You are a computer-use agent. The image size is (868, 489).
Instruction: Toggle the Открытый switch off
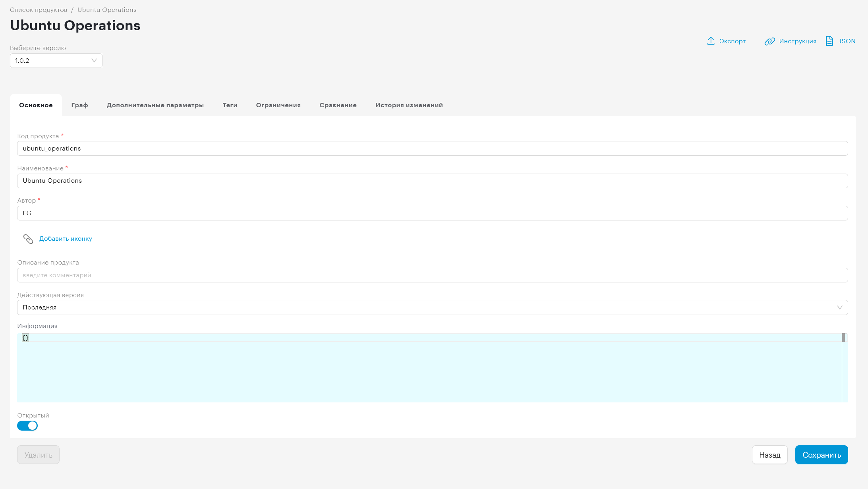(27, 426)
